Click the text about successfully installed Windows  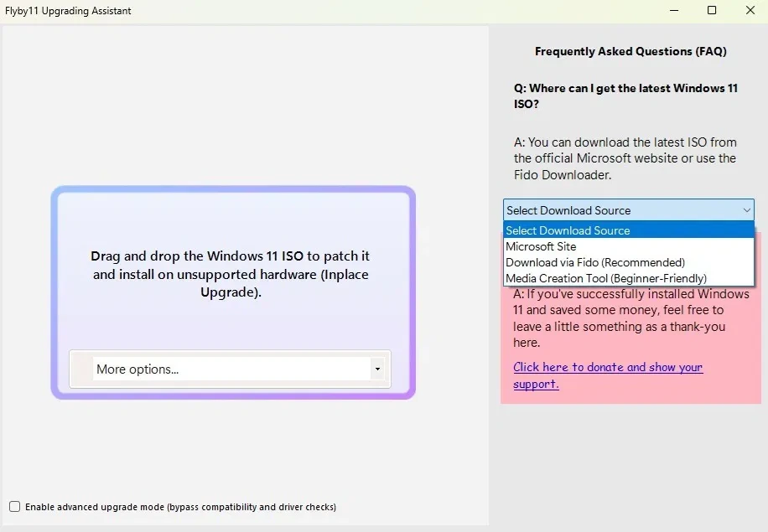coord(630,318)
